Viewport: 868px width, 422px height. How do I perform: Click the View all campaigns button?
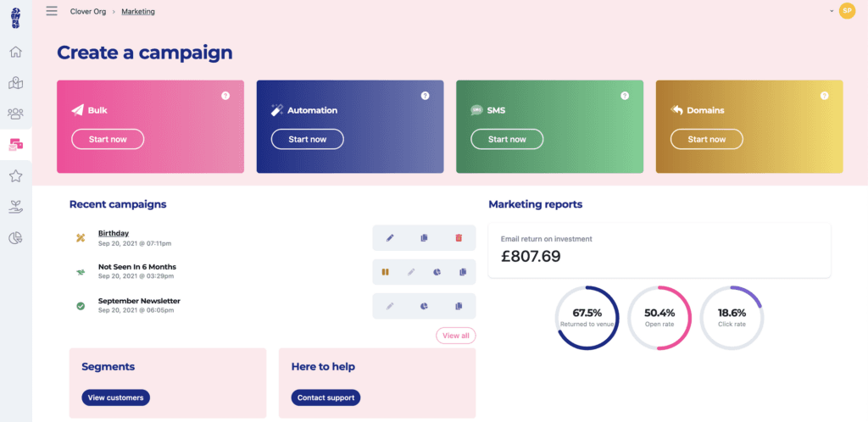pyautogui.click(x=455, y=336)
